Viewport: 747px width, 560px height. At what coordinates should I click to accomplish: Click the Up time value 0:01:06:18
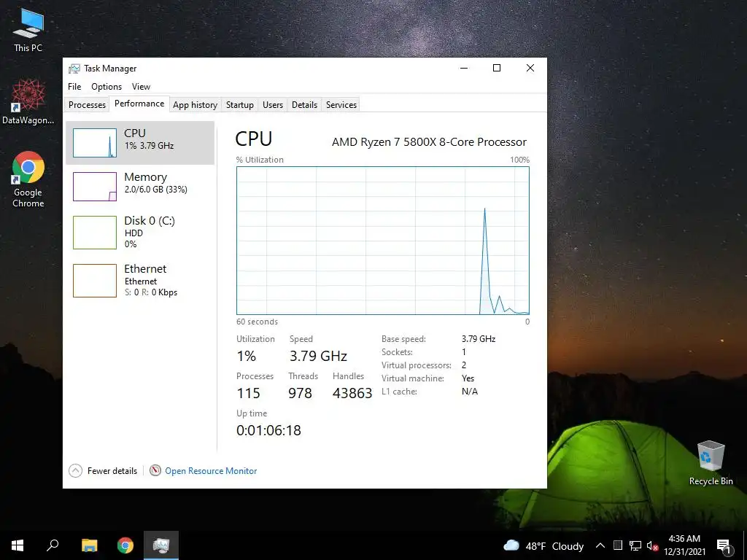tap(268, 430)
